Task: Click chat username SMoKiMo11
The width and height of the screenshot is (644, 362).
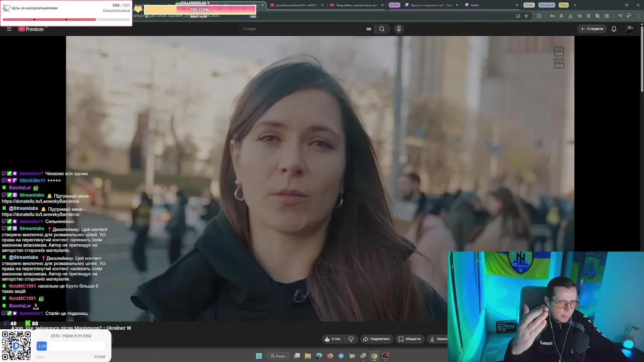Action: pyautogui.click(x=32, y=180)
